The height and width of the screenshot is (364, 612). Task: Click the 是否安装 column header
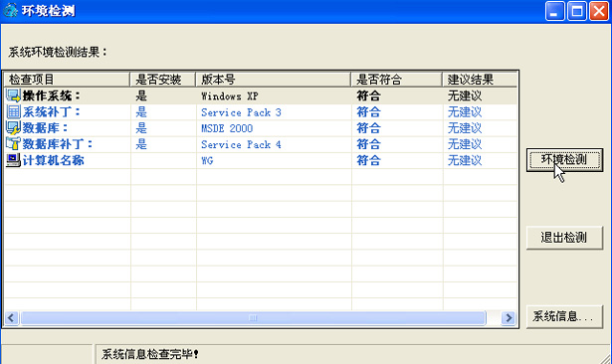[163, 80]
